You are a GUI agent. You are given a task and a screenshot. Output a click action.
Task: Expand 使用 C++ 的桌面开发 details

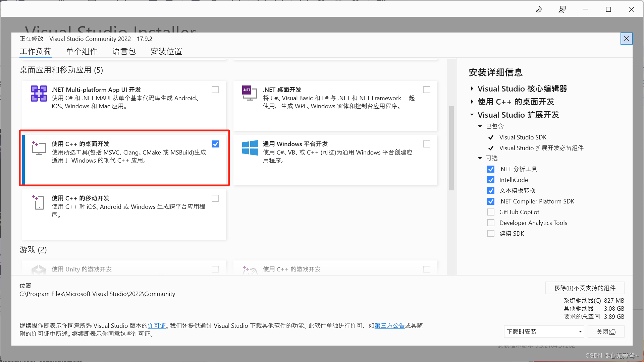(x=472, y=102)
